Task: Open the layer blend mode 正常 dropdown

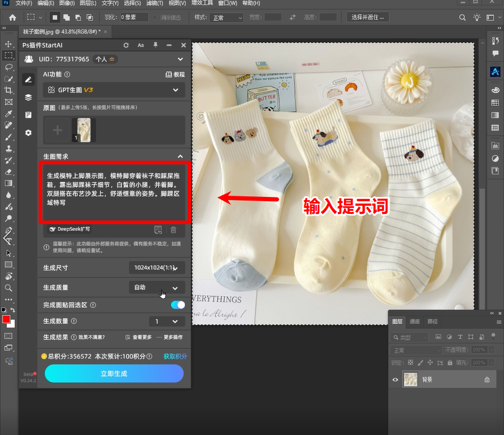Action: [416, 350]
